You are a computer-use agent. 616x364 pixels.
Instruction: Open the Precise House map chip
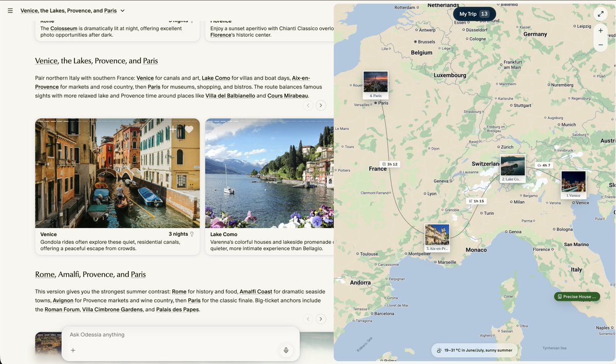click(x=577, y=297)
